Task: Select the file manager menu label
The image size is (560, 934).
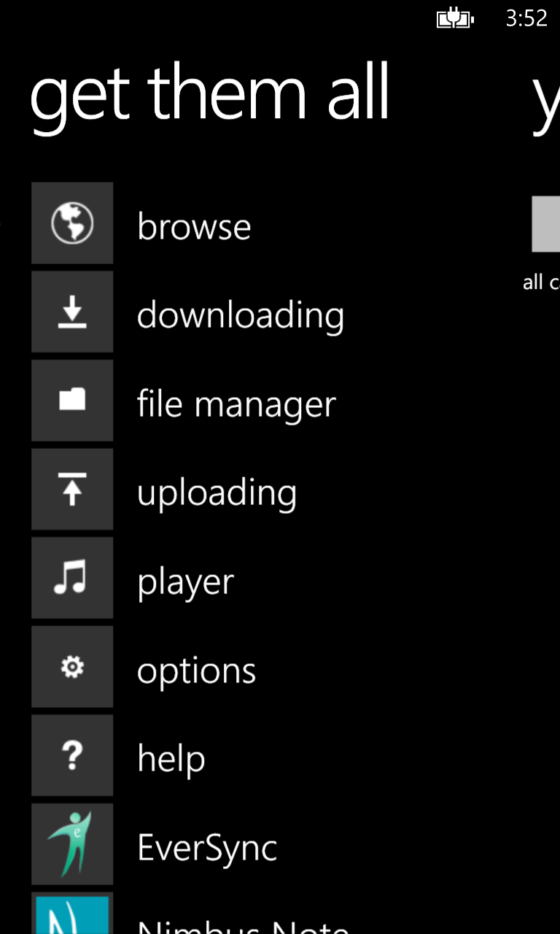Action: [236, 405]
